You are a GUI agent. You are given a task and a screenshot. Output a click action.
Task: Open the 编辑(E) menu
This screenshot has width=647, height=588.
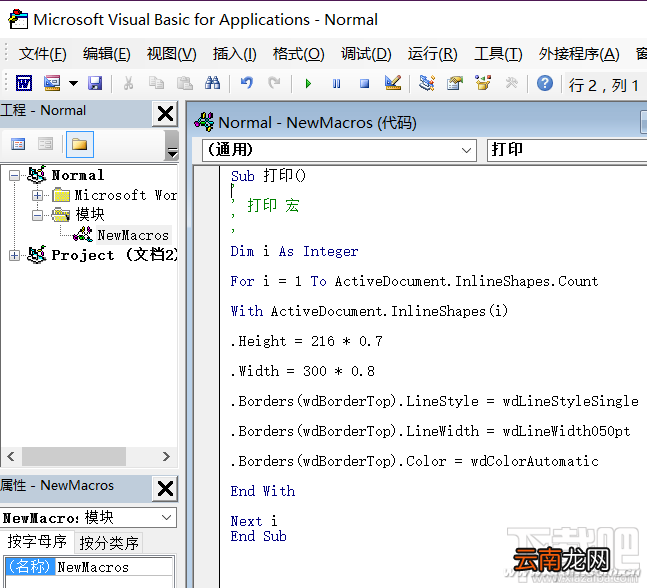tap(106, 54)
